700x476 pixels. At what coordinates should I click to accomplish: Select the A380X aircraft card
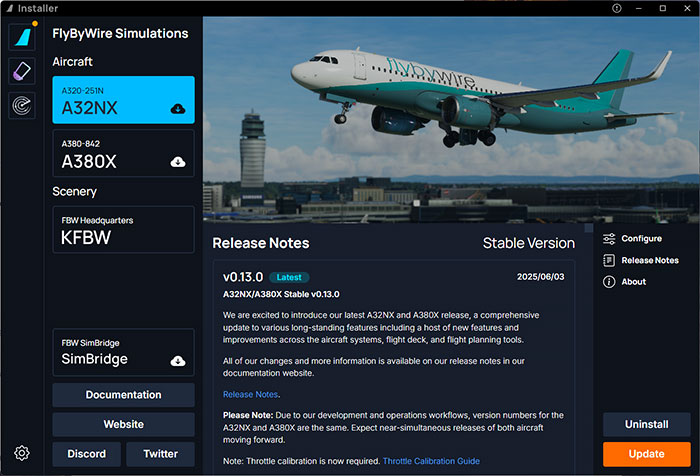[x=124, y=153]
